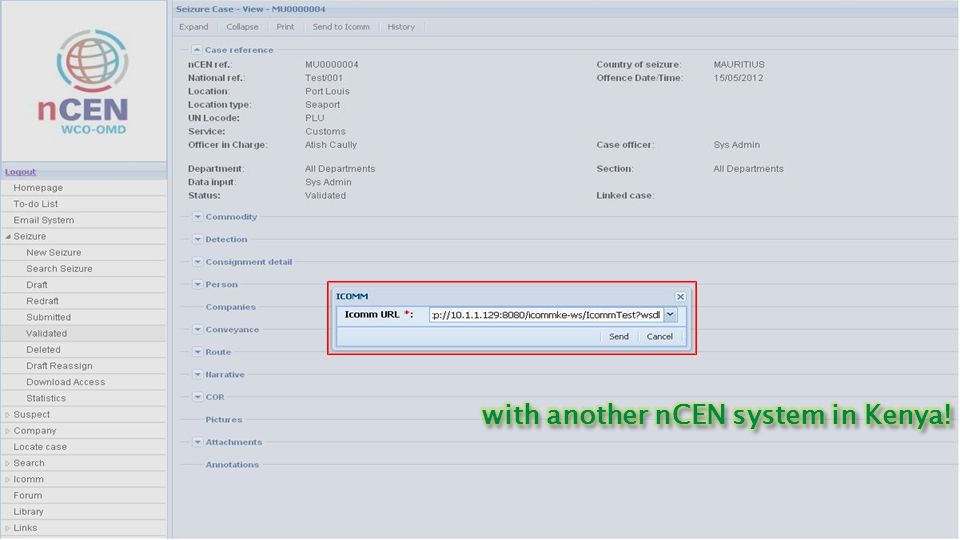960x540 pixels.
Task: Click Cancel in the ICOMM dialog
Action: (x=659, y=337)
